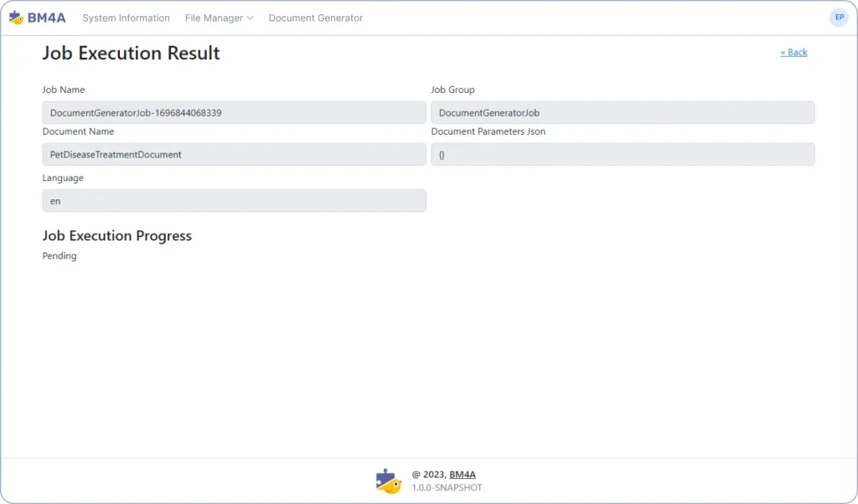858x504 pixels.
Task: Click the Job Name field
Action: point(235,113)
